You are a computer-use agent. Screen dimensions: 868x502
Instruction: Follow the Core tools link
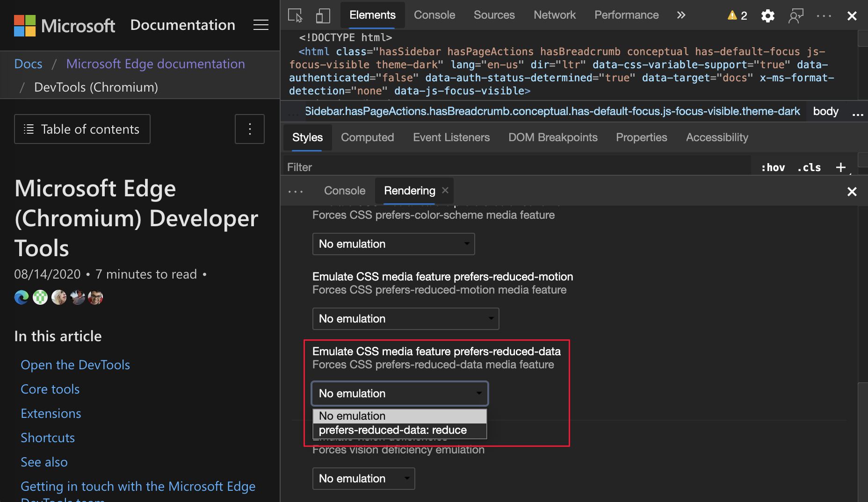coord(50,389)
